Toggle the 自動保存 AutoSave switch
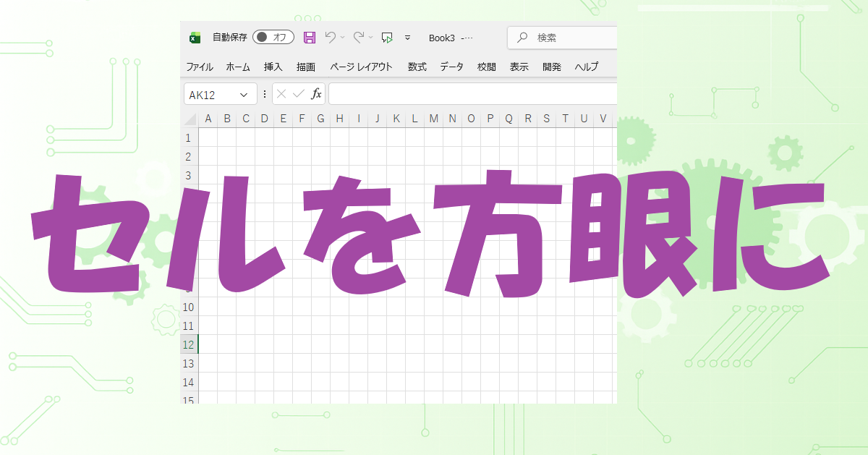Viewport: 868px width, 455px height. pyautogui.click(x=273, y=38)
